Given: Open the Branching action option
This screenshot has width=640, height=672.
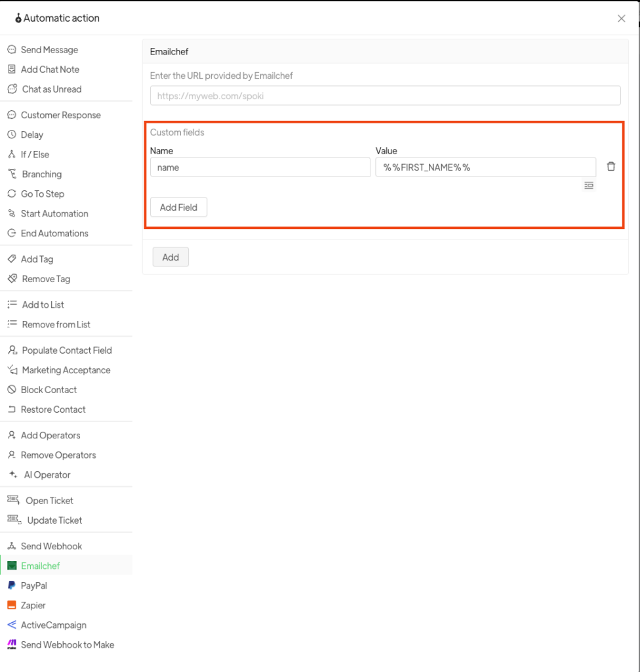Looking at the screenshot, I should tap(41, 174).
